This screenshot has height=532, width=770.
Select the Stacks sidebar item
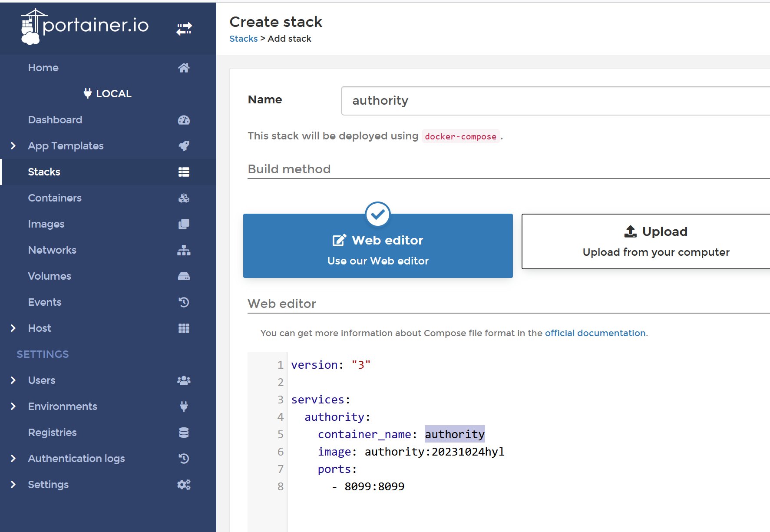point(108,172)
